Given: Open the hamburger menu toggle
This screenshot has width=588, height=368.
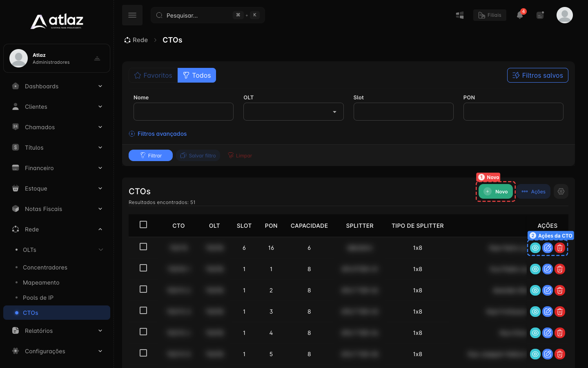Looking at the screenshot, I should (132, 15).
